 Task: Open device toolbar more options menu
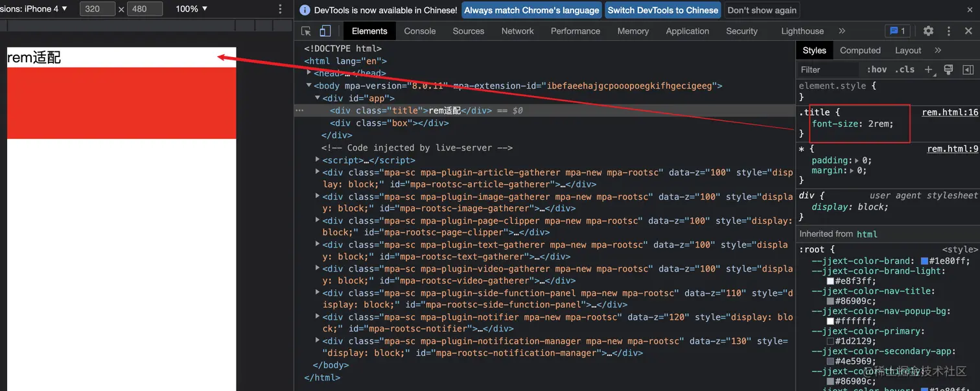[280, 9]
